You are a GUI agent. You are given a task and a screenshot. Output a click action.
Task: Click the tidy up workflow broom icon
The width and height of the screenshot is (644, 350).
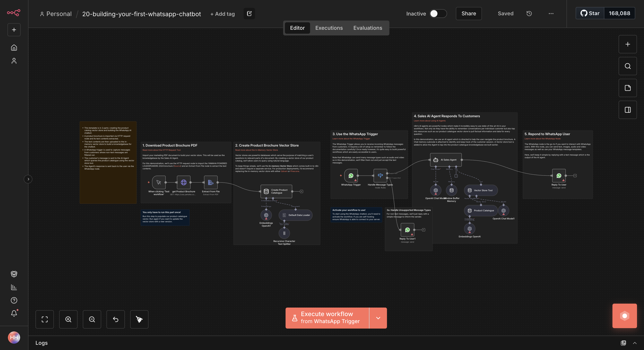tap(139, 319)
